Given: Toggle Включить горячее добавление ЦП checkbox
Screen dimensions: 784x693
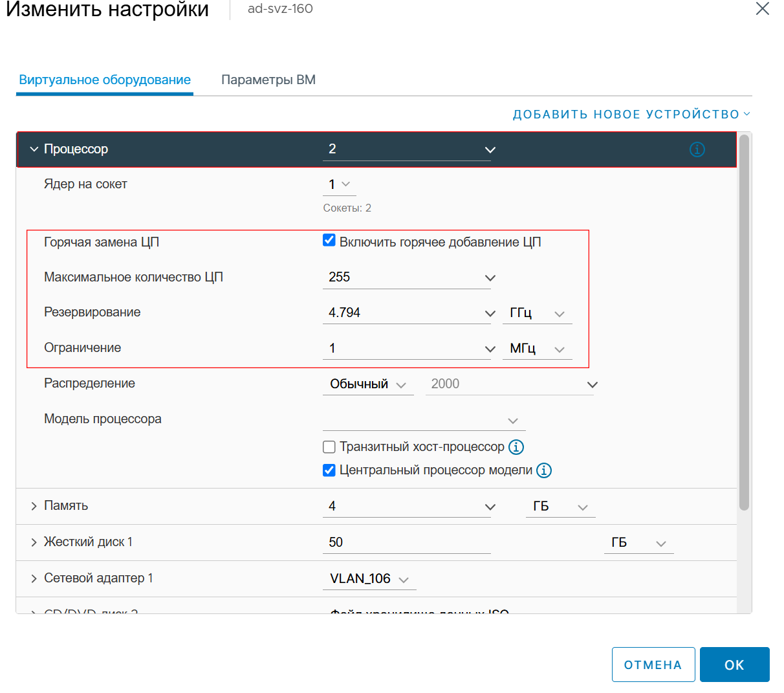Looking at the screenshot, I should [329, 241].
